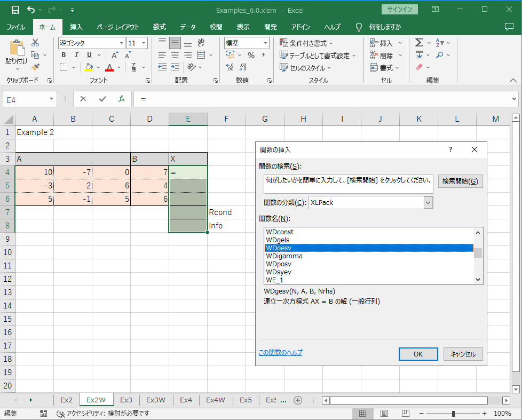Image resolution: width=522 pixels, height=420 pixels.
Task: Expand the Name Box dropdown
Action: point(51,99)
